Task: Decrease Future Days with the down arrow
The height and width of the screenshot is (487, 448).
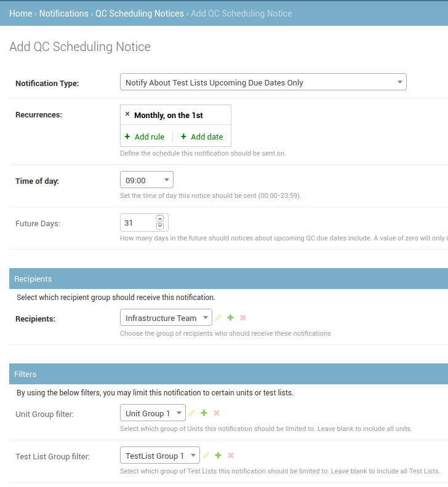Action: (160, 226)
